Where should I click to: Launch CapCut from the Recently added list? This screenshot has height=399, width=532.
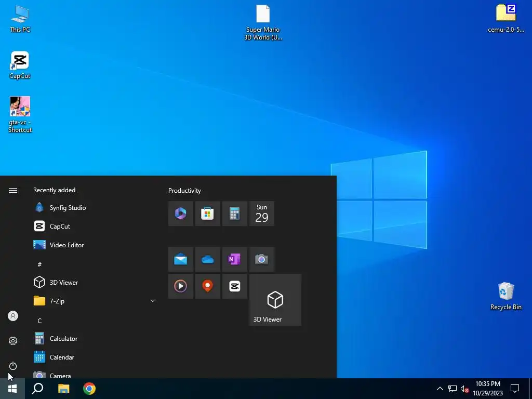(x=95, y=227)
